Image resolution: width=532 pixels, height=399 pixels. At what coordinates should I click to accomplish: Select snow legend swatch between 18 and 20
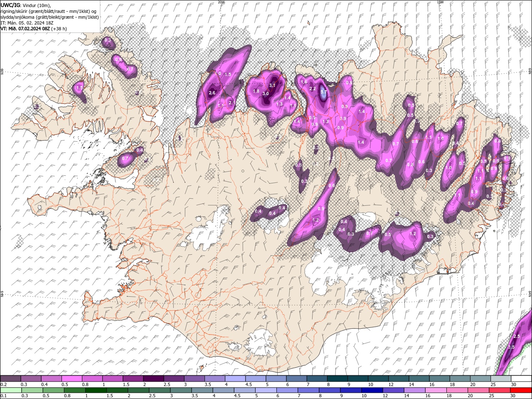[460, 379]
